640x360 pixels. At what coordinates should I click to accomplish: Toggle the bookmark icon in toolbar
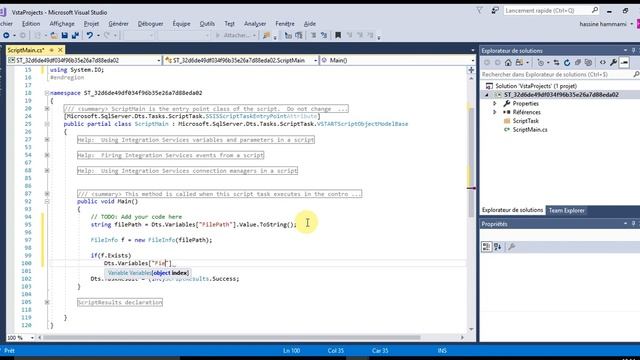338,36
